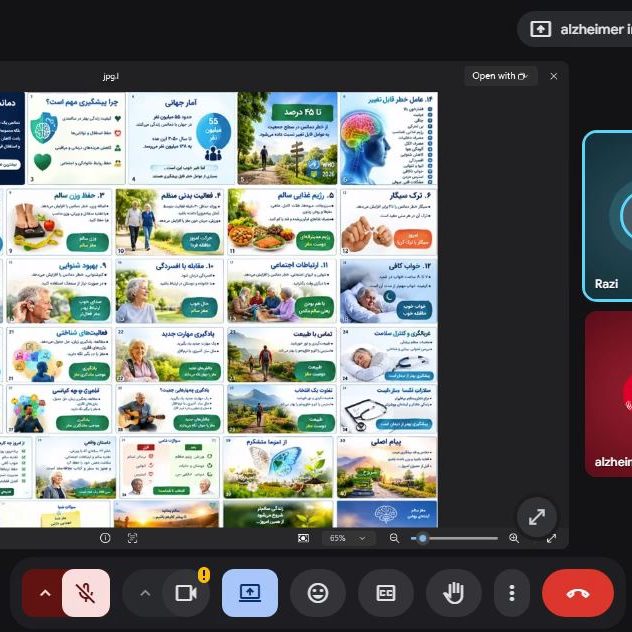Click the 'تماس با طبیعت' slide

click(x=282, y=355)
